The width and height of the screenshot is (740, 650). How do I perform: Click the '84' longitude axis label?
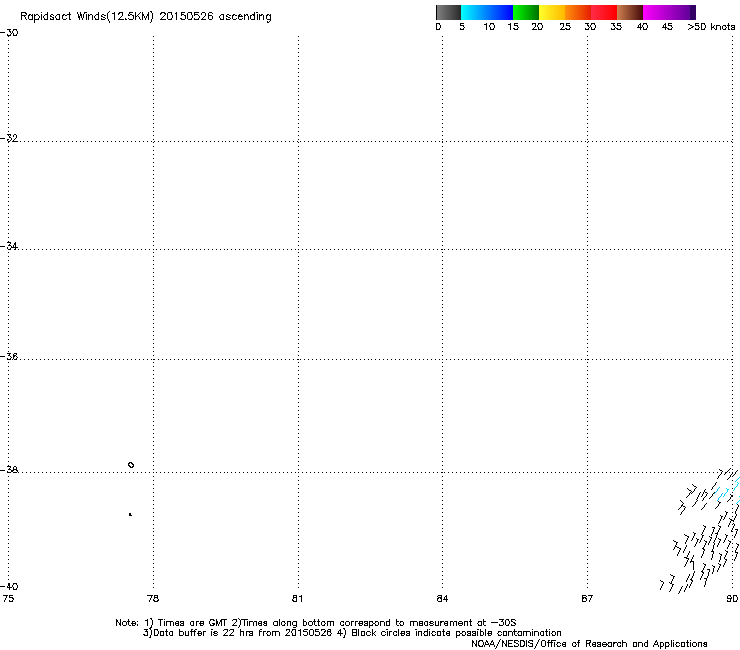point(442,599)
